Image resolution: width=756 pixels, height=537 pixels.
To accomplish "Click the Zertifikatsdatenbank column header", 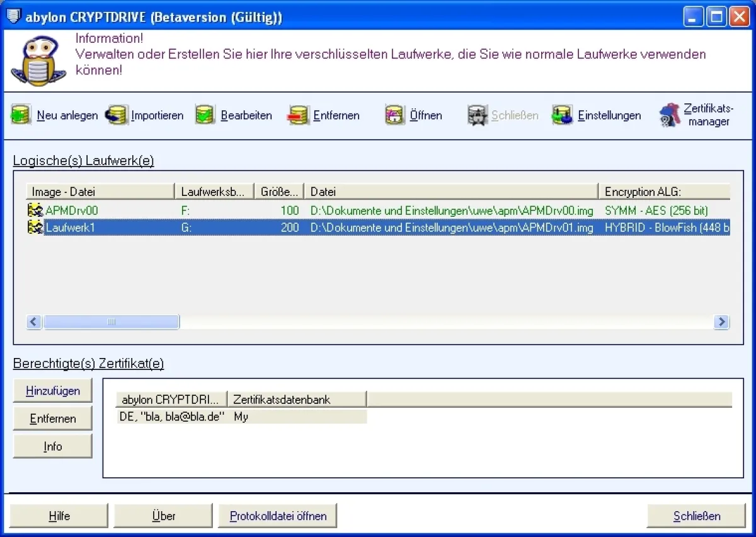I will pyautogui.click(x=296, y=399).
